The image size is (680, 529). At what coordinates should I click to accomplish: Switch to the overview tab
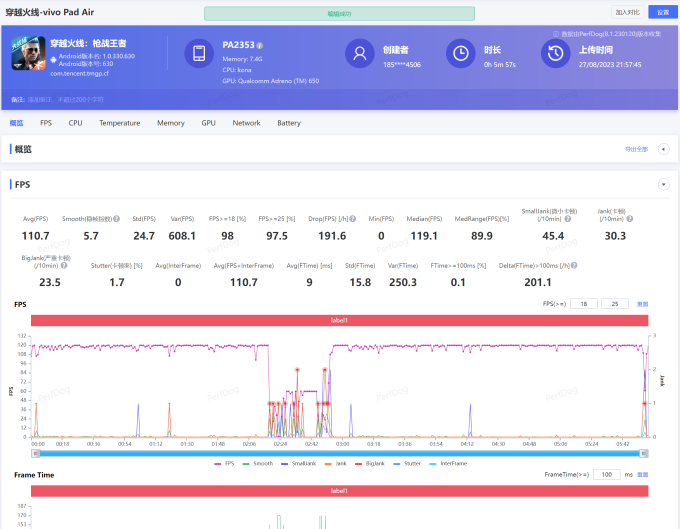[x=16, y=123]
